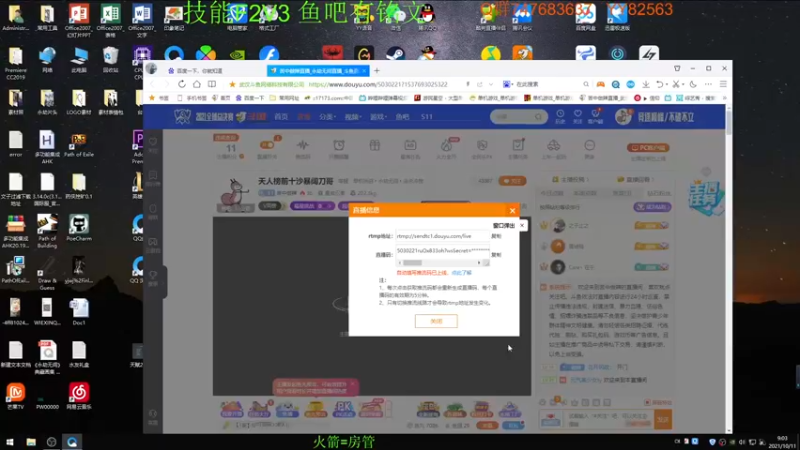
Task: Open the user avatar in Douyu header
Action: 623,117
